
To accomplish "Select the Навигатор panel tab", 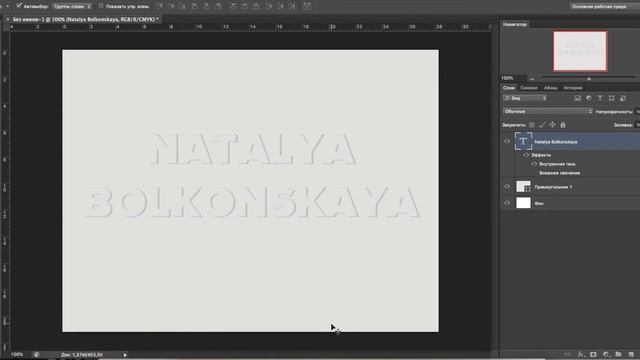I will (515, 24).
